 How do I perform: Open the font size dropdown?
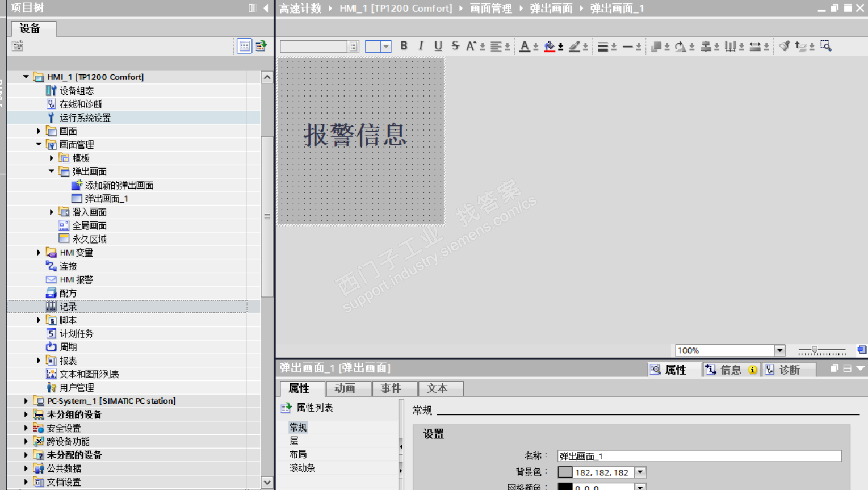click(x=386, y=47)
